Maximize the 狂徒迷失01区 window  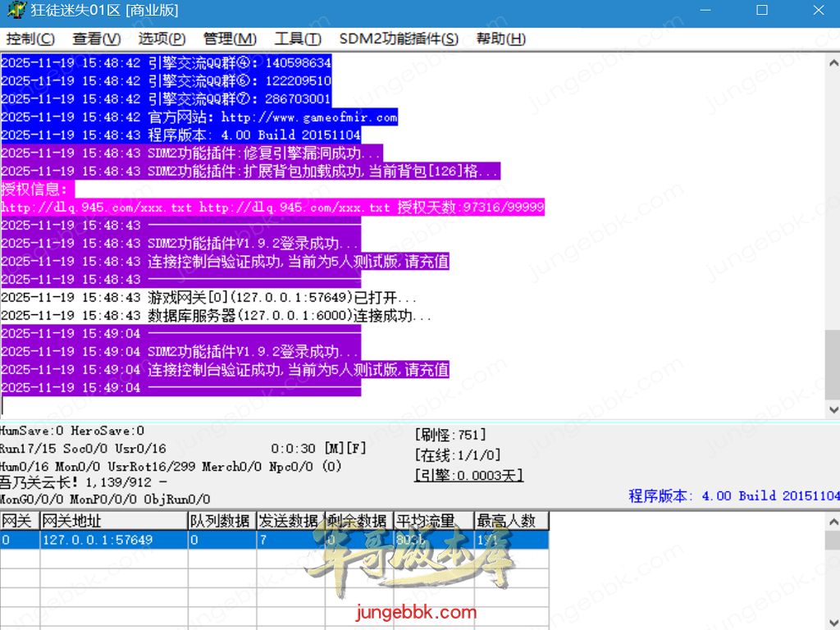[762, 11]
